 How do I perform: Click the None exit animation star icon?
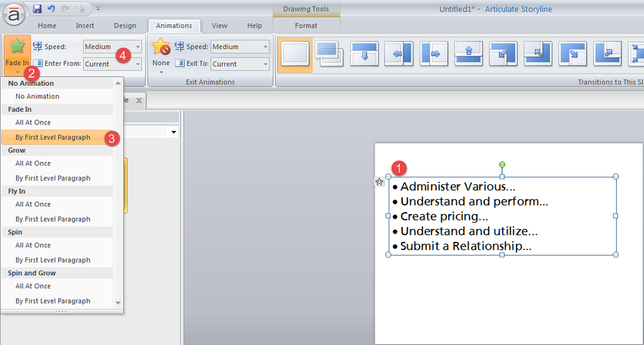coord(161,48)
